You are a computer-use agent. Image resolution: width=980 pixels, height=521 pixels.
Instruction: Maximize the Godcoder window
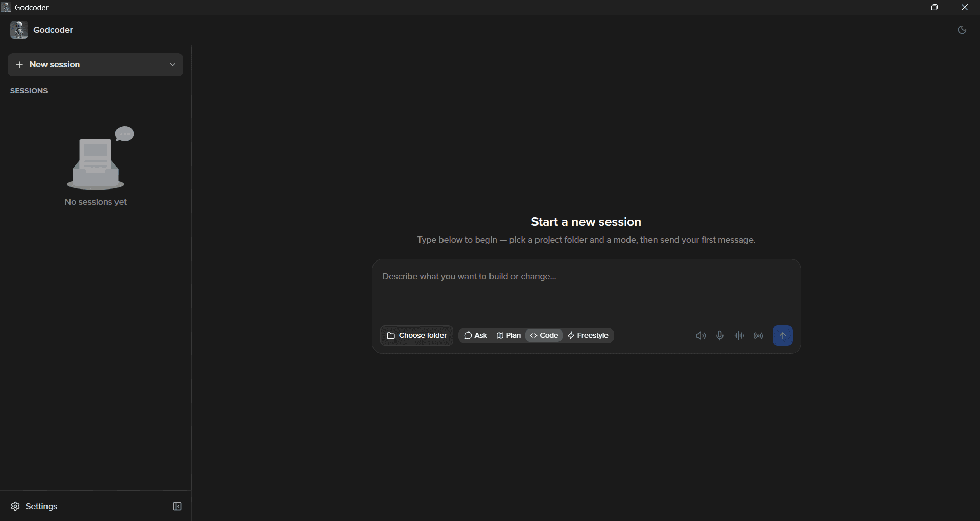click(x=935, y=7)
